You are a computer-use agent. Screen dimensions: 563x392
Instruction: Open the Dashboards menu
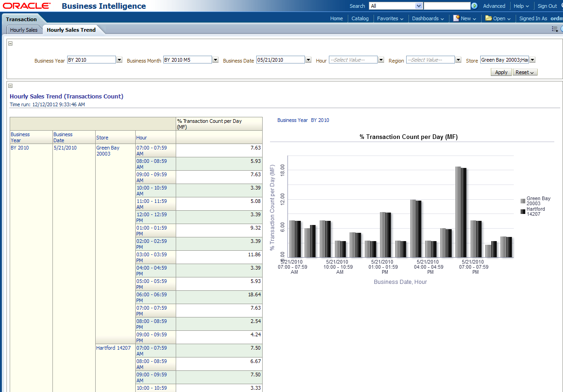click(428, 18)
